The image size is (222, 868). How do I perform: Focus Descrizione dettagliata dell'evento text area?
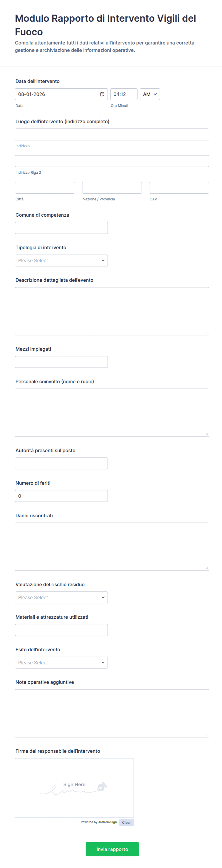[x=112, y=311]
